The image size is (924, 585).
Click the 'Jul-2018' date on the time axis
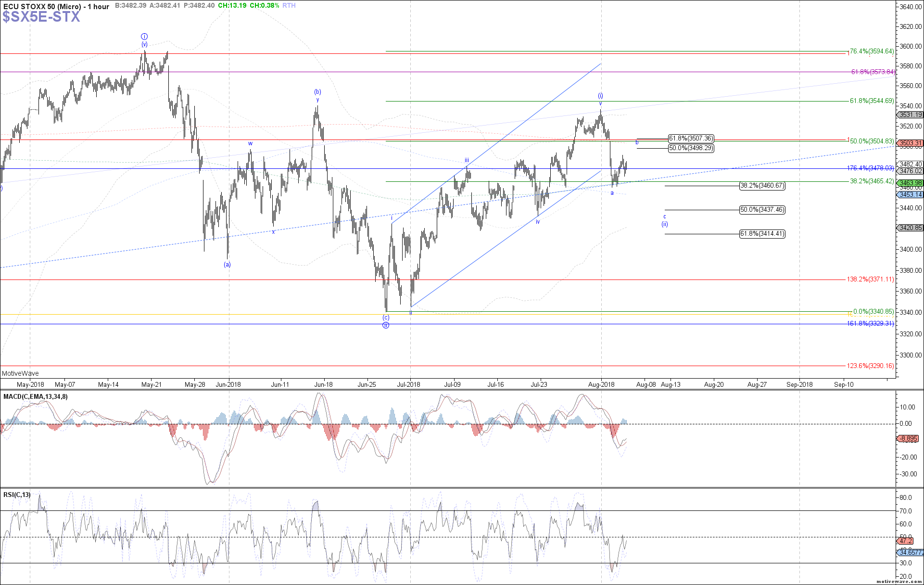pos(409,384)
